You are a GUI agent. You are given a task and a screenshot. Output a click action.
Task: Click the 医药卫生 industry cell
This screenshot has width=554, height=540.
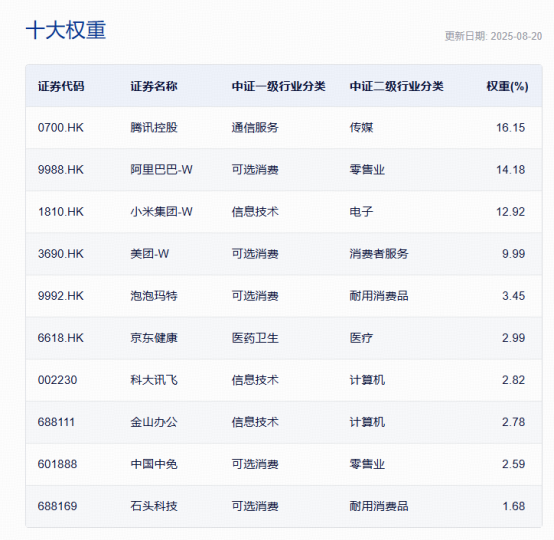point(255,338)
